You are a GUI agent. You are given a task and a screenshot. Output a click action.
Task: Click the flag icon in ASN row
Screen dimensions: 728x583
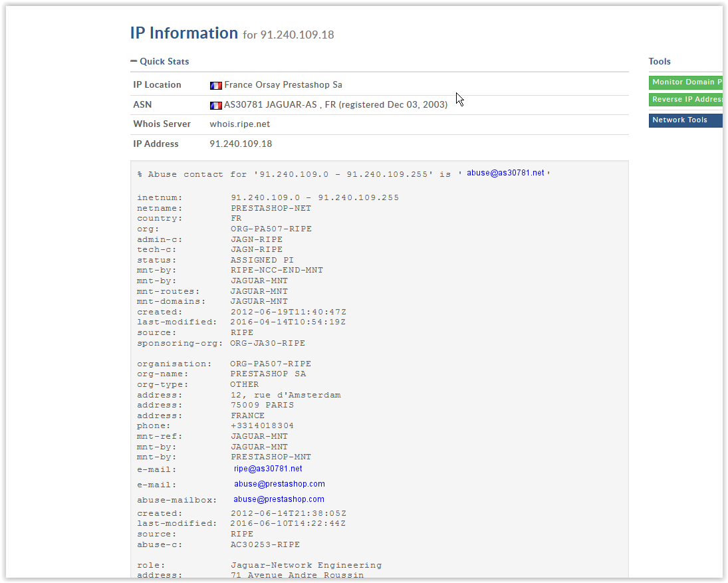click(x=216, y=106)
